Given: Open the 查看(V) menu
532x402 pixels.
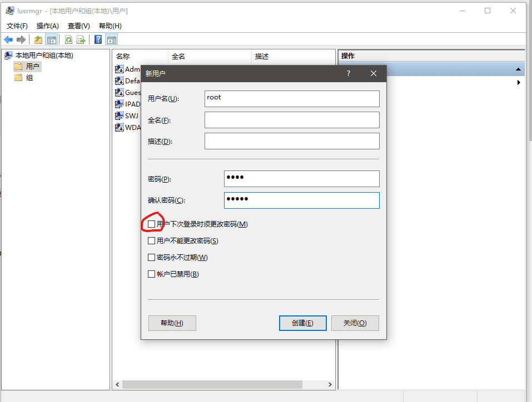Looking at the screenshot, I should 78,26.
